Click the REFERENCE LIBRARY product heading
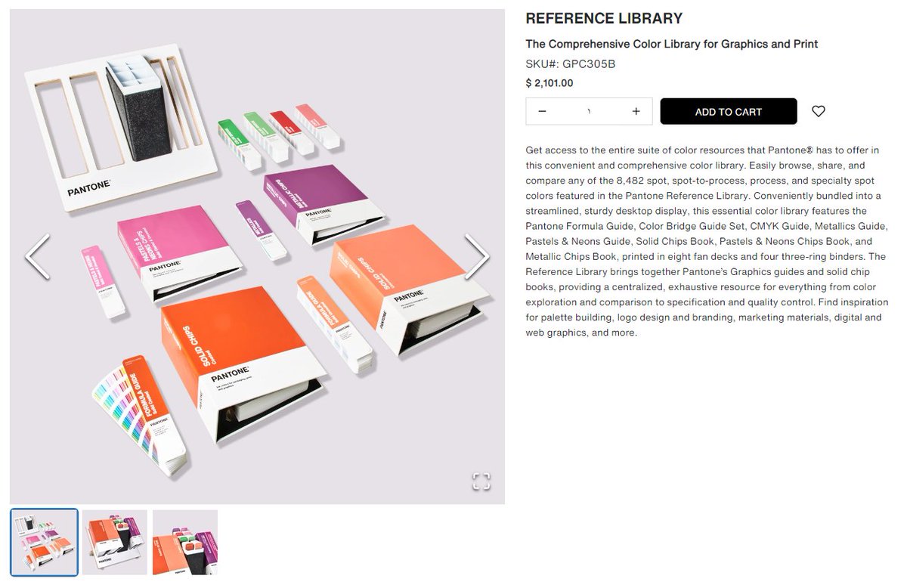The height and width of the screenshot is (588, 907). point(604,19)
